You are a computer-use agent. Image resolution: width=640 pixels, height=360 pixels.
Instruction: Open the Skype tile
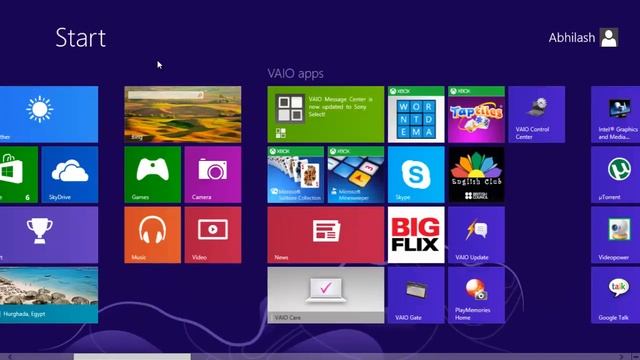[416, 175]
